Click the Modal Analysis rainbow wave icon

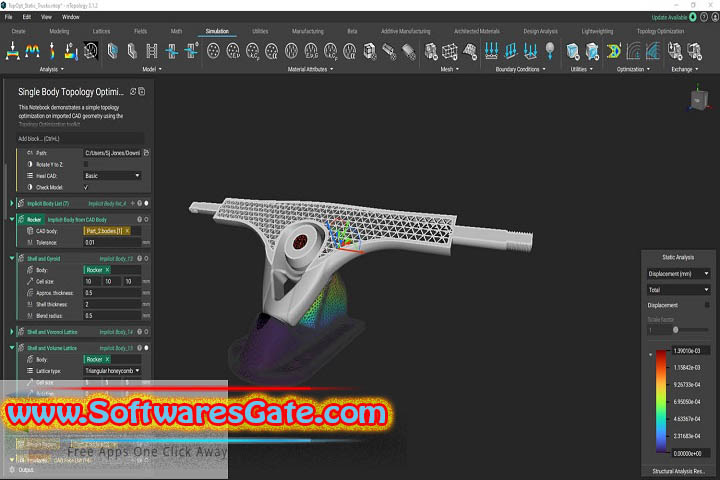tap(32, 51)
